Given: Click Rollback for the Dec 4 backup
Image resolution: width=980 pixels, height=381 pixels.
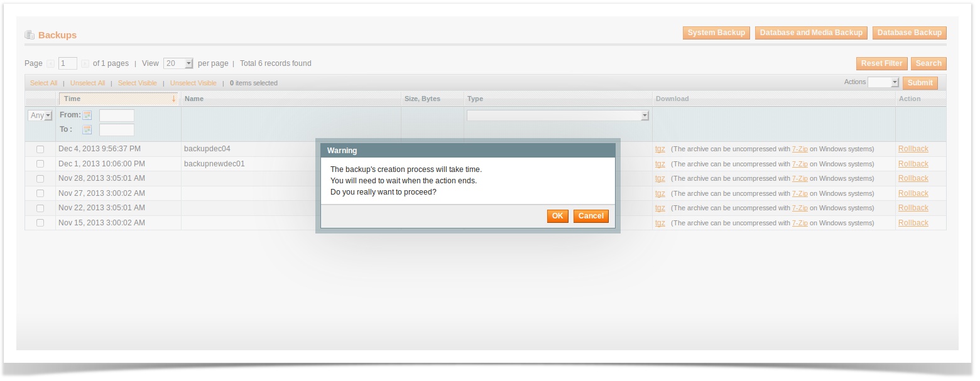Looking at the screenshot, I should 913,149.
